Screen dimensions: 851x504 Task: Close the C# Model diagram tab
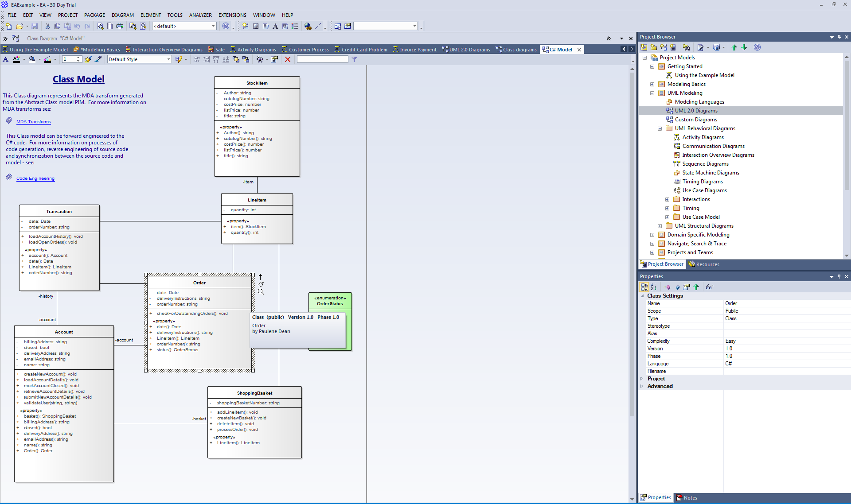click(x=579, y=50)
